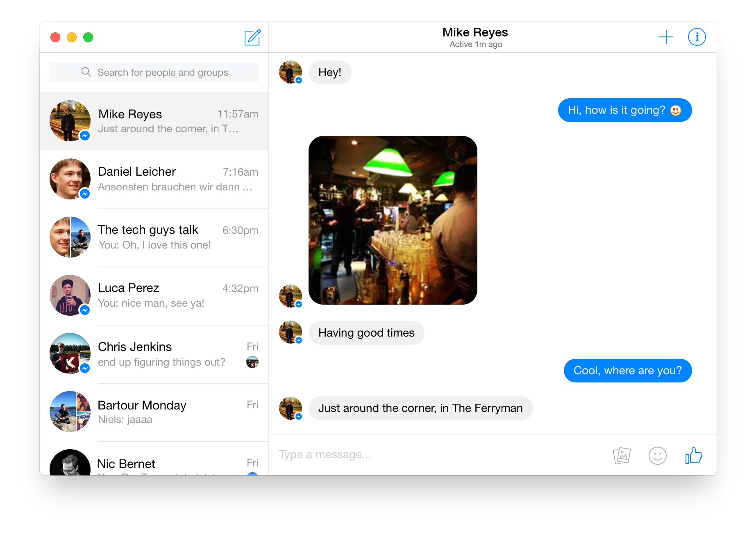The width and height of the screenshot is (756, 536).
Task: Click the 4:32pm timestamp
Action: (x=241, y=288)
